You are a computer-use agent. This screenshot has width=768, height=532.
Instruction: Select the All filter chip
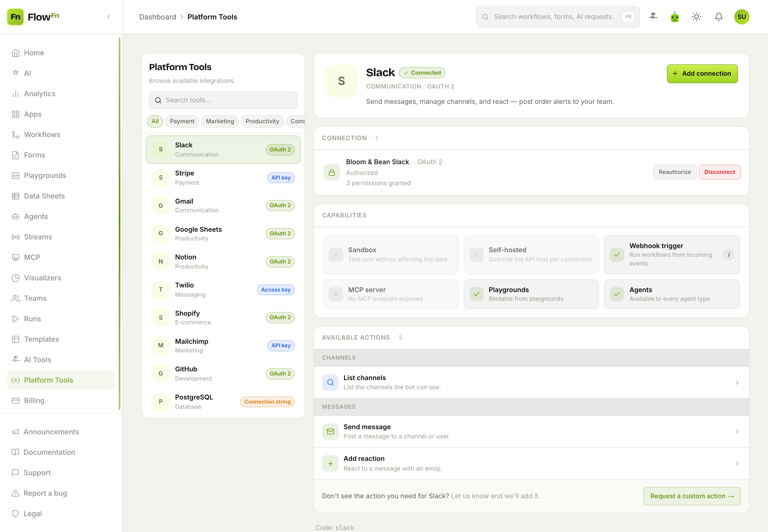[155, 121]
